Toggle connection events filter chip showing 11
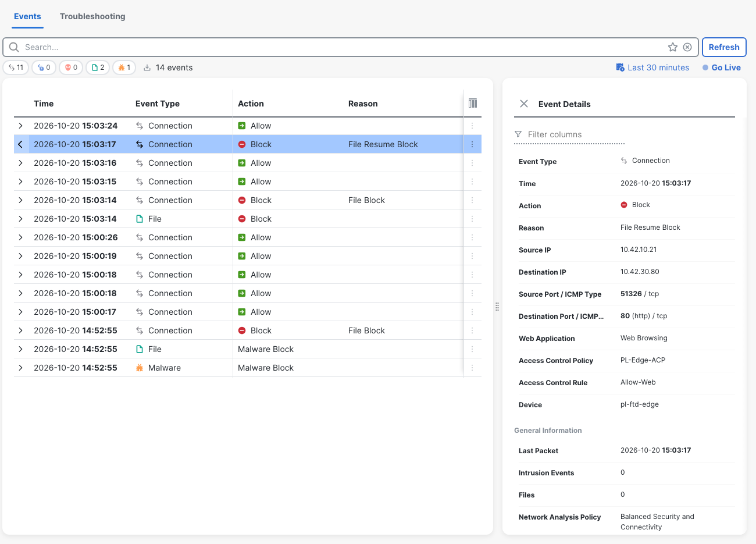This screenshot has height=544, width=756. tap(16, 67)
